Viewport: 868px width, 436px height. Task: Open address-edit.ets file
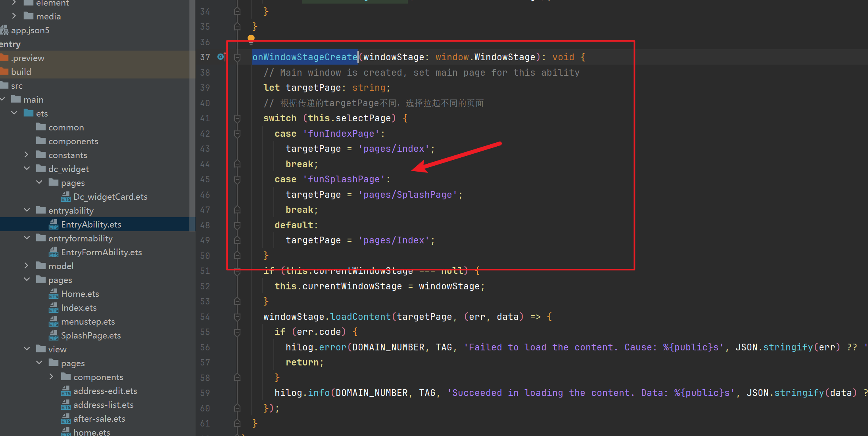coord(105,391)
